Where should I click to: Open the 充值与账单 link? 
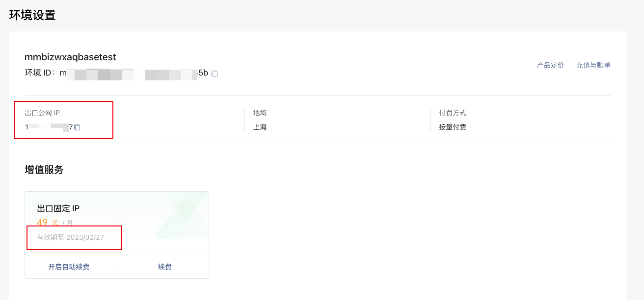tap(593, 65)
